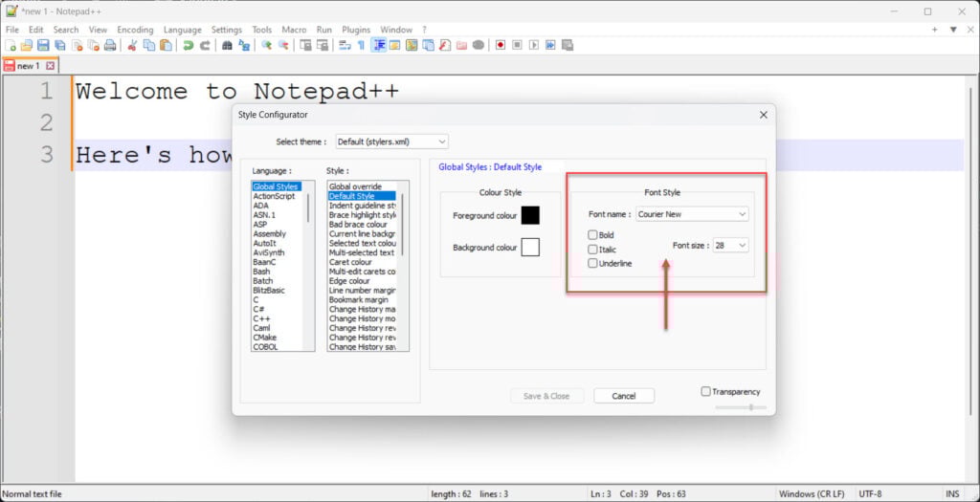Open Find with the binoculars icon

click(x=228, y=45)
